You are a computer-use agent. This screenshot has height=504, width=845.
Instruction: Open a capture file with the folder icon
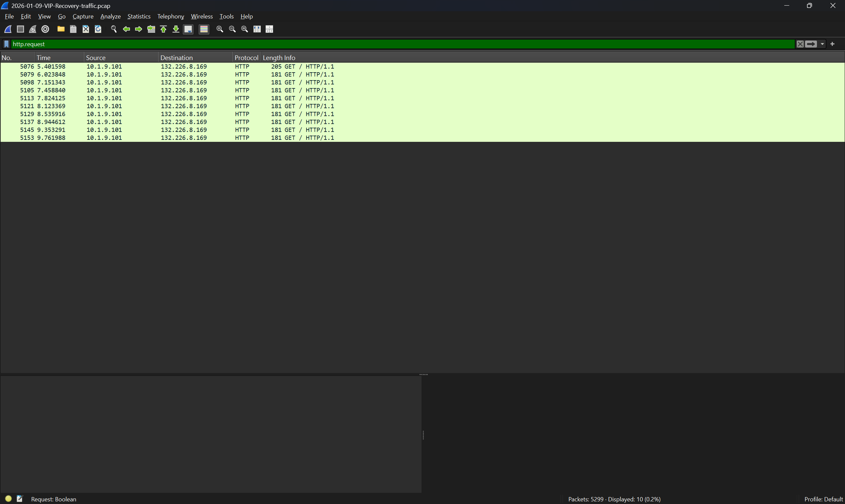pyautogui.click(x=61, y=29)
